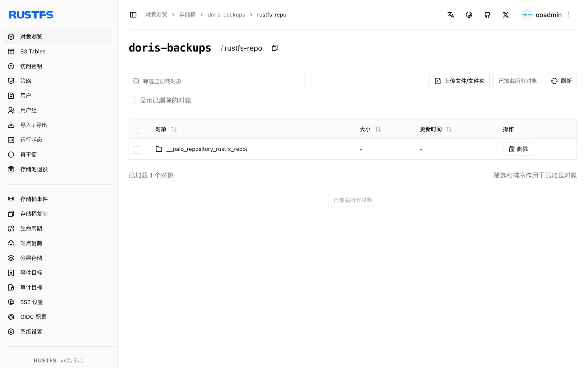Open 对象浏览 in sidebar

point(58,37)
